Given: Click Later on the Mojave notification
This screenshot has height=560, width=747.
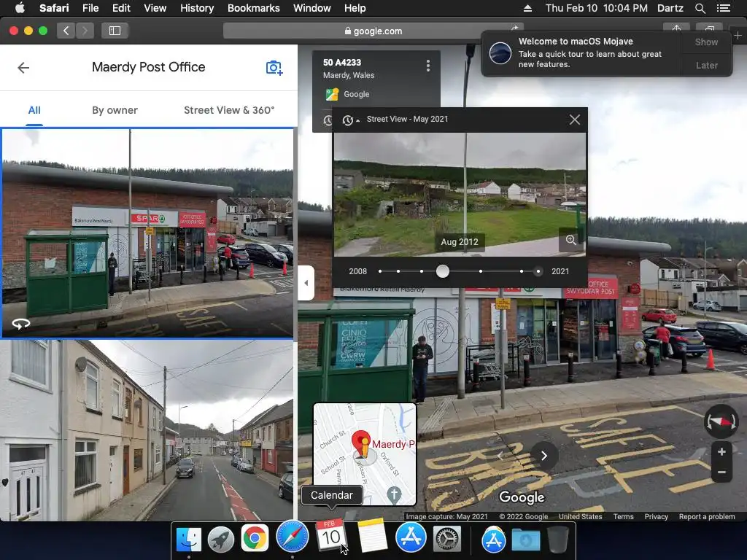Looking at the screenshot, I should point(706,65).
